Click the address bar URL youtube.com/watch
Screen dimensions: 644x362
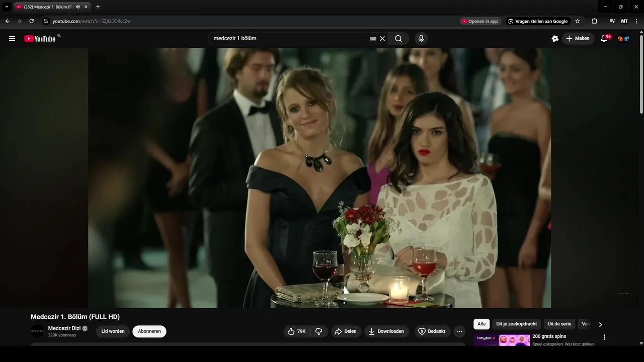pos(92,21)
